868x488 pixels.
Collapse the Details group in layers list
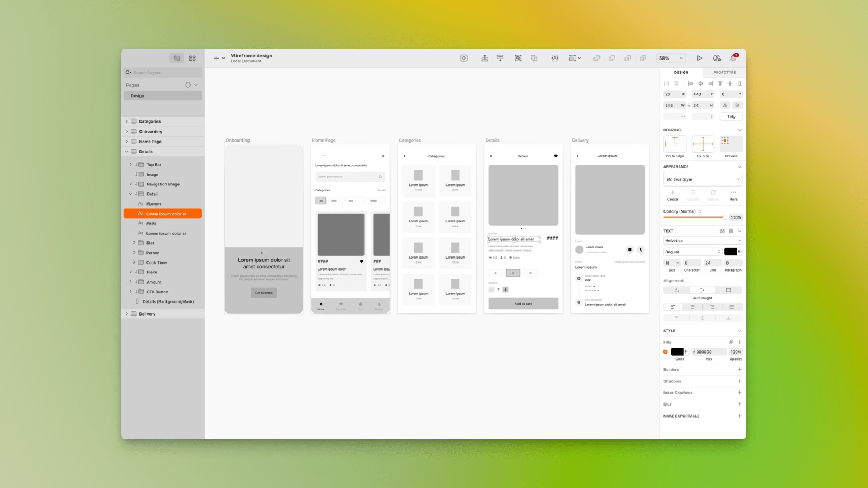tap(126, 151)
